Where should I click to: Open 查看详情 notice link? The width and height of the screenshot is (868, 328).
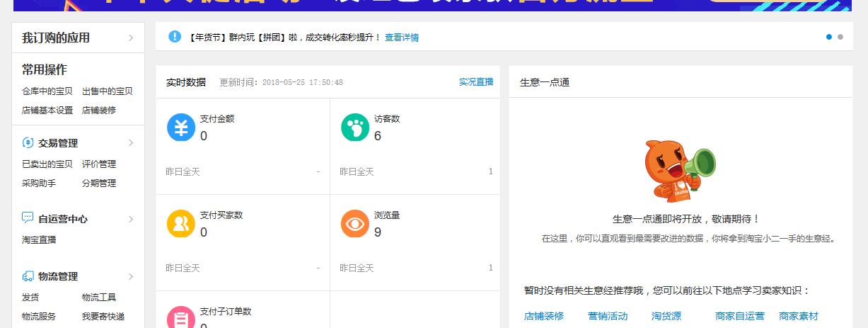[402, 38]
